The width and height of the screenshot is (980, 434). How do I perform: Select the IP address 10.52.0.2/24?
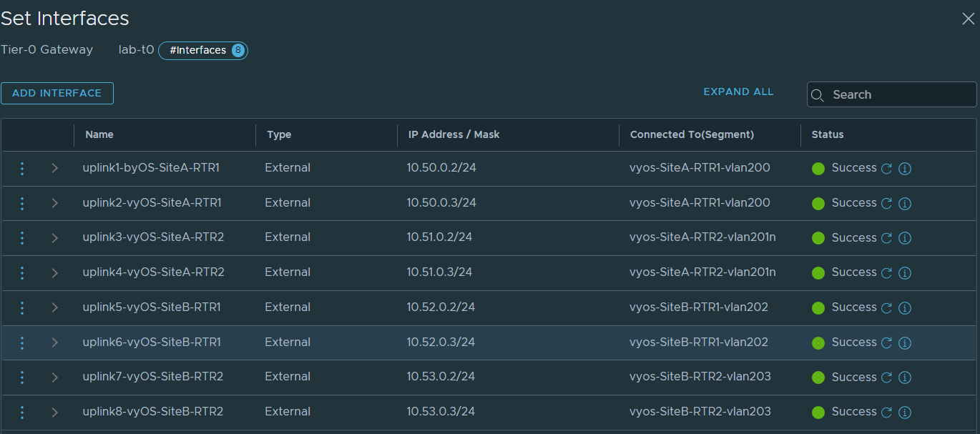441,307
